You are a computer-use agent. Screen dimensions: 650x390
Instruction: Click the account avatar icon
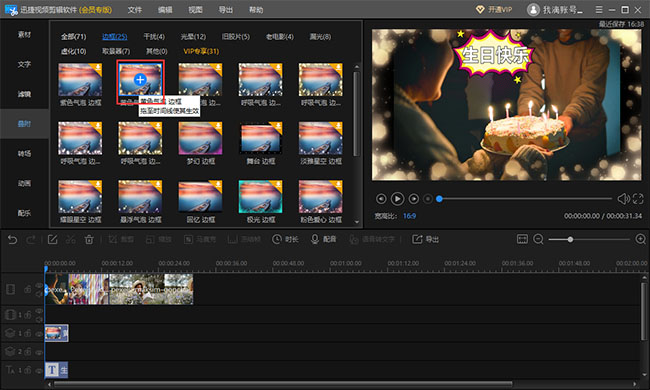533,10
